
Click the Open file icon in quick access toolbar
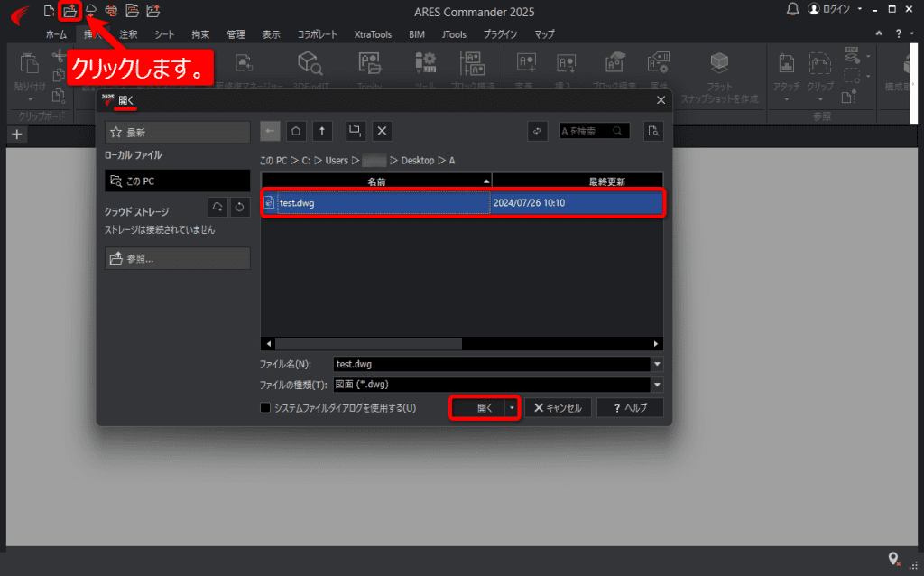point(70,11)
